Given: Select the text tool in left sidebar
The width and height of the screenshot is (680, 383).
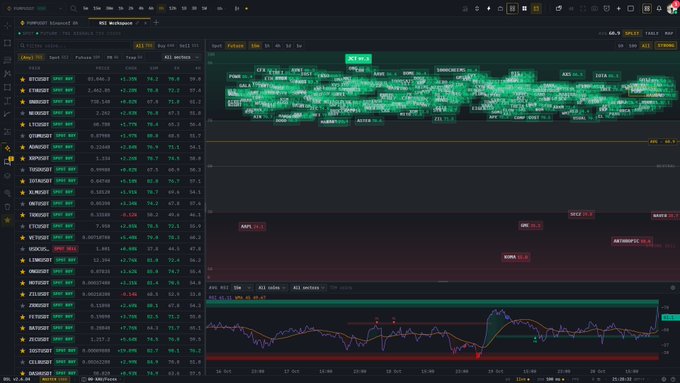Looking at the screenshot, I should 7,101.
